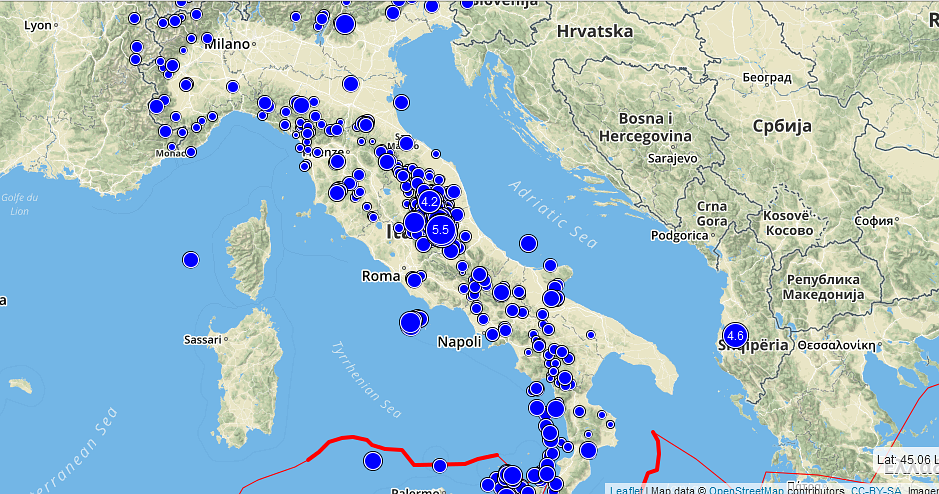
Task: Click the Napoli city label on map
Action: 459,341
